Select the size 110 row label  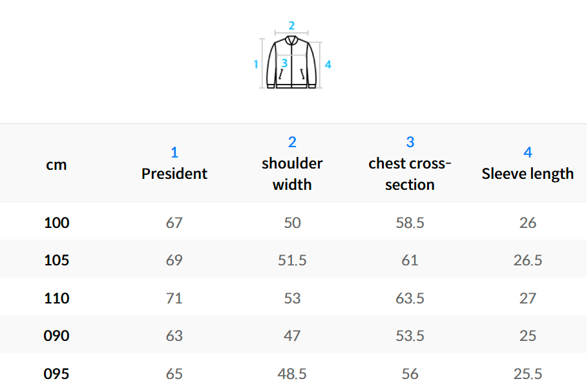[56, 298]
